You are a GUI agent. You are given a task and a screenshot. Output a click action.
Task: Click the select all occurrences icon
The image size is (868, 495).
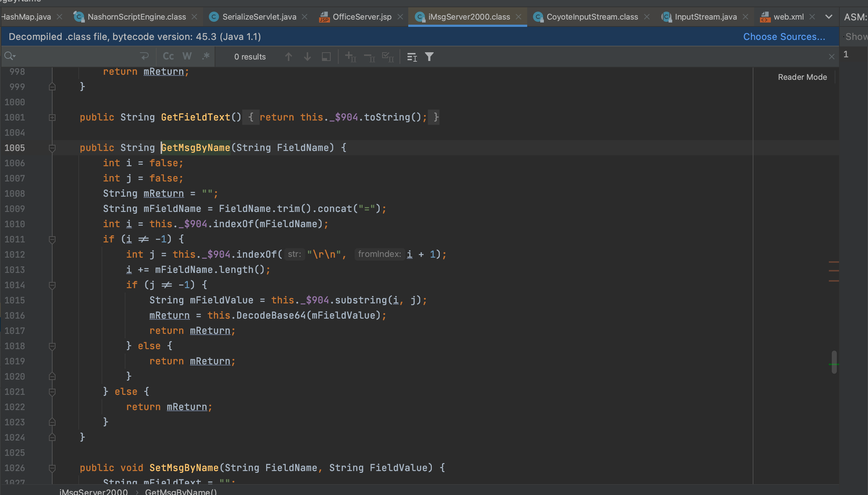coord(388,57)
